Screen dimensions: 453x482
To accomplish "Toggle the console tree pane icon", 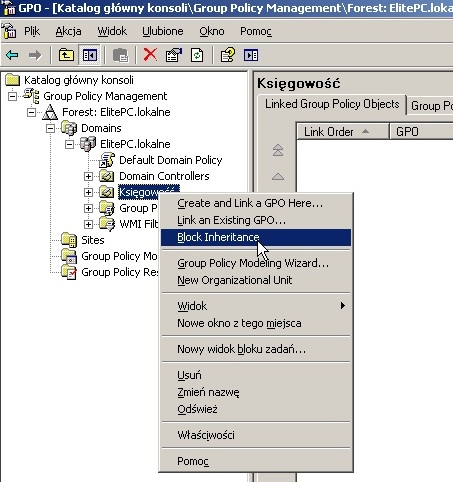I will tap(89, 55).
